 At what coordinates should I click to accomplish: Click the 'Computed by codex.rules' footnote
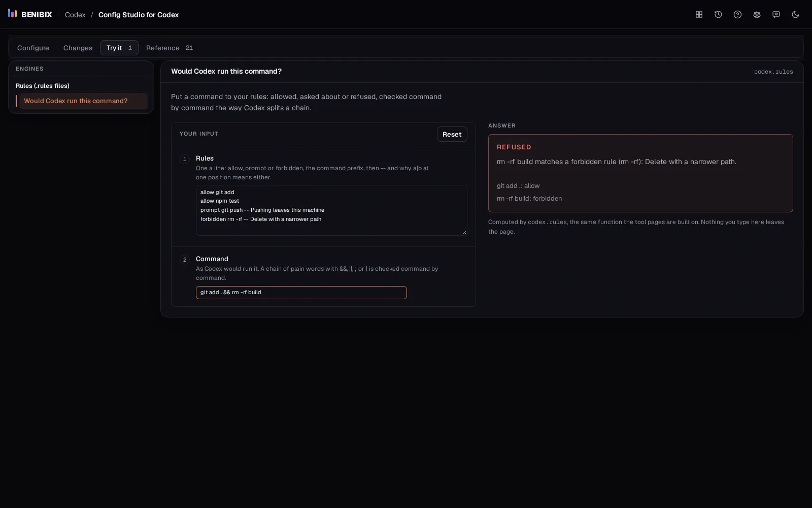tap(636, 227)
